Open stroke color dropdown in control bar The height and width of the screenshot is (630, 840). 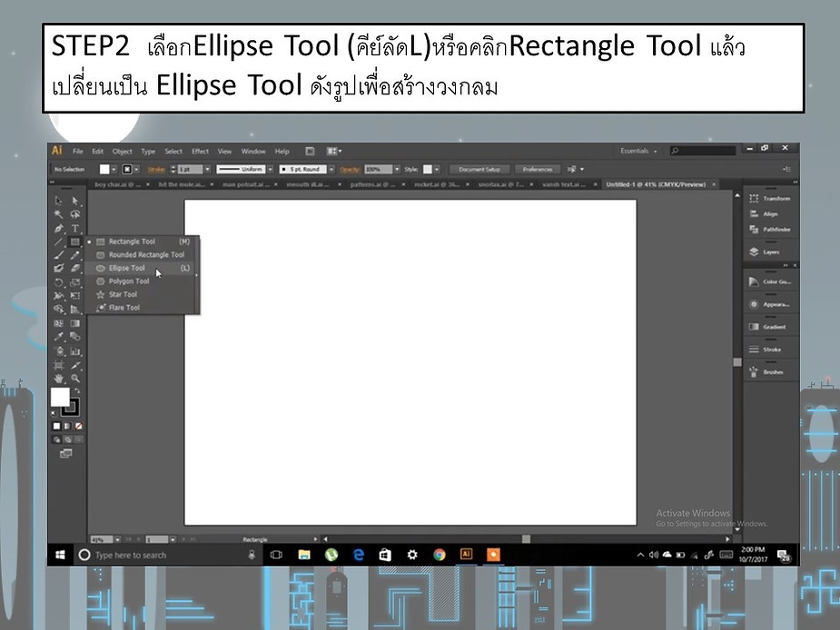tap(136, 169)
